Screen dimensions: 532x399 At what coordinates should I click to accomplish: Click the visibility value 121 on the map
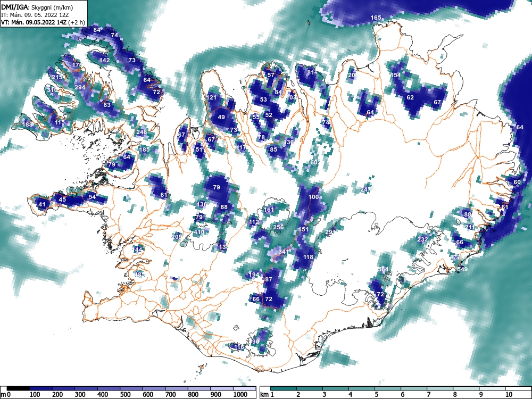pos(211,97)
